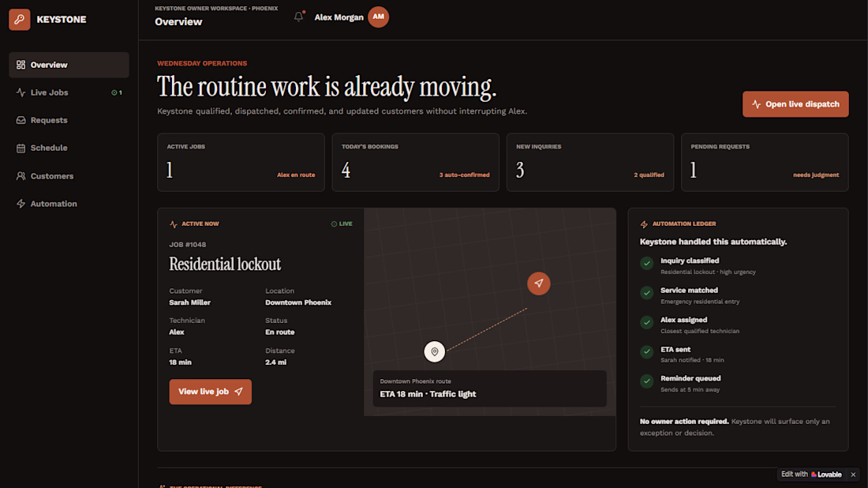Open the Pending Requests stat card

(765, 163)
